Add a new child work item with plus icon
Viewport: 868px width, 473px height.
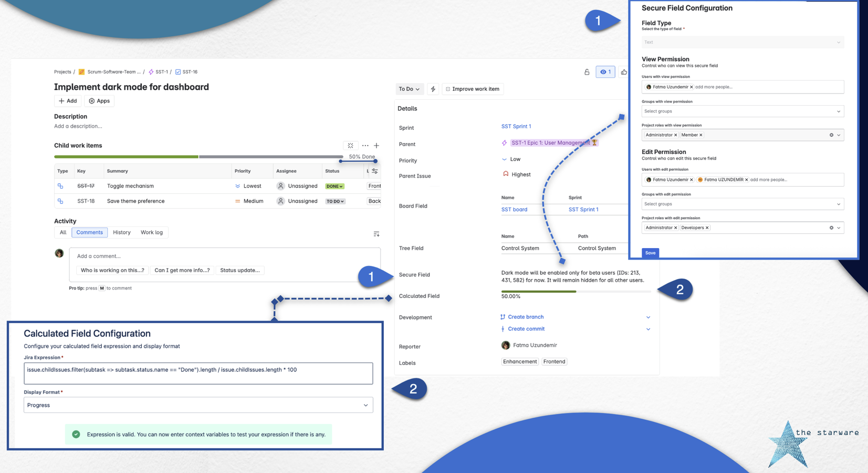(377, 146)
